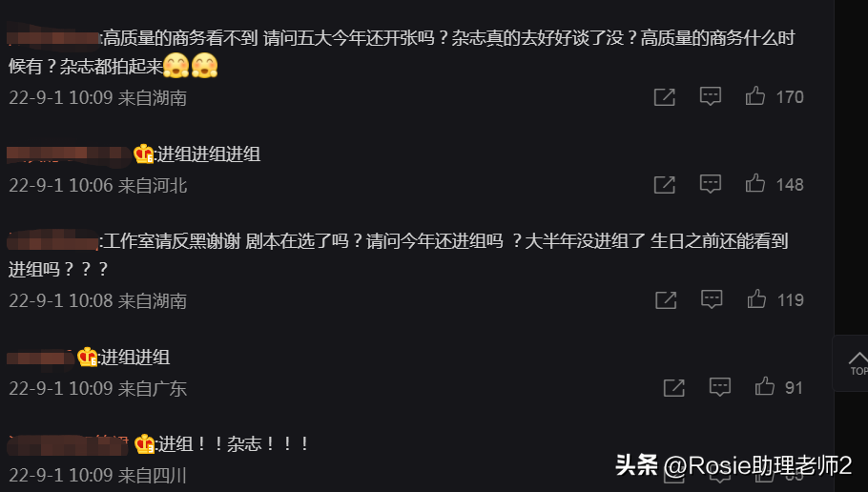Open crown badge beside 进组！！杂志 commenter
868x492 pixels.
[x=144, y=444]
